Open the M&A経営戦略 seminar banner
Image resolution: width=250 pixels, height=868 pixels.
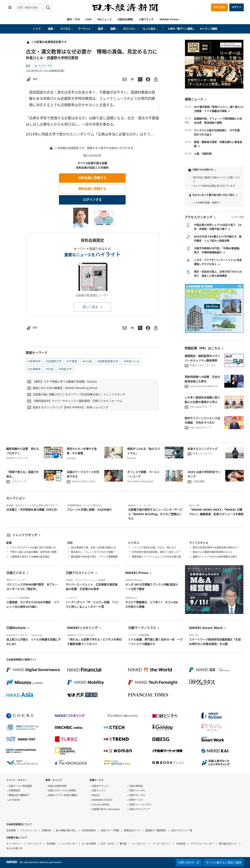(214, 589)
